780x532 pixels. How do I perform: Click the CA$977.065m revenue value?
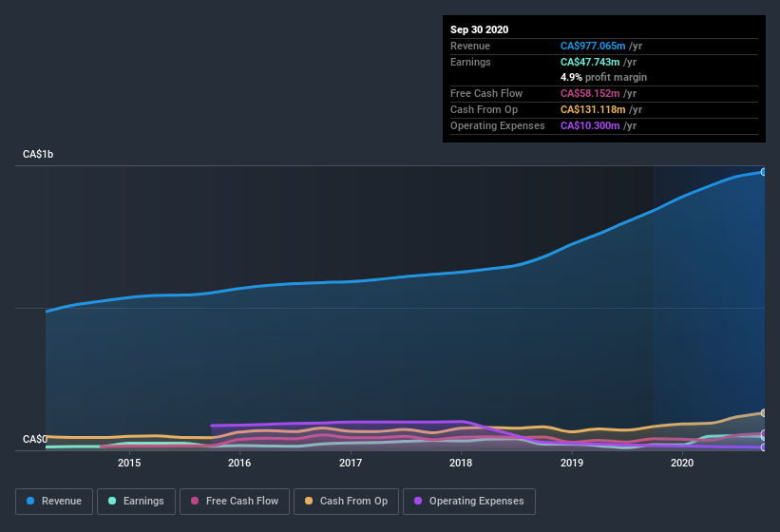coord(593,46)
